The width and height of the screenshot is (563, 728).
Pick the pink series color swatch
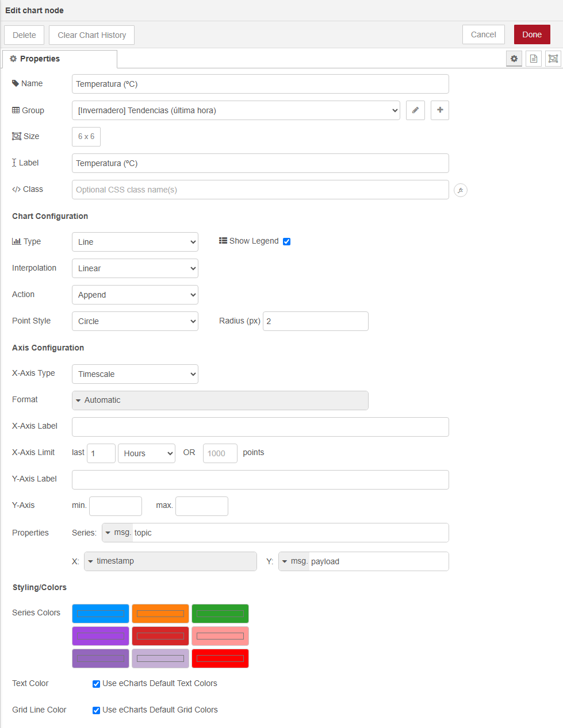220,636
